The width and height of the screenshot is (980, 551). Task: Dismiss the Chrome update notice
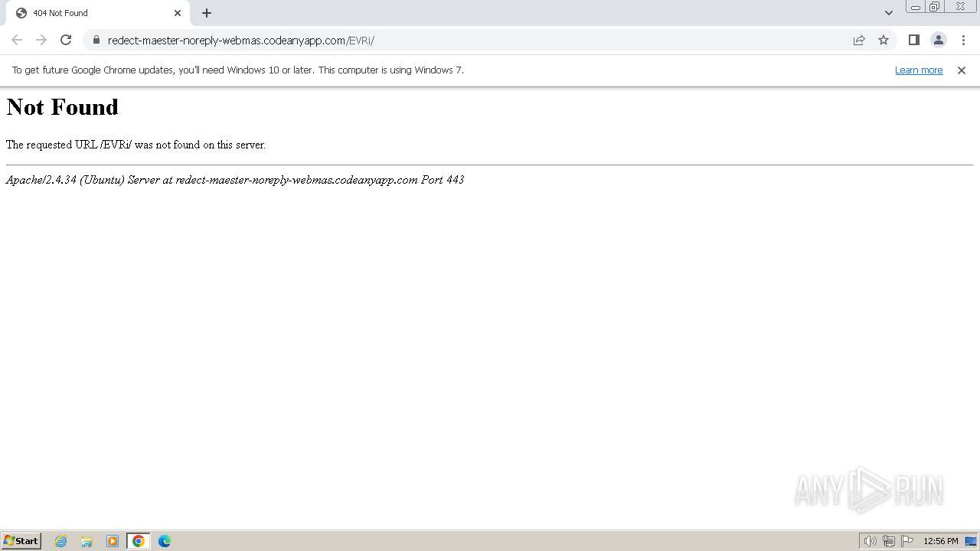(x=962, y=70)
